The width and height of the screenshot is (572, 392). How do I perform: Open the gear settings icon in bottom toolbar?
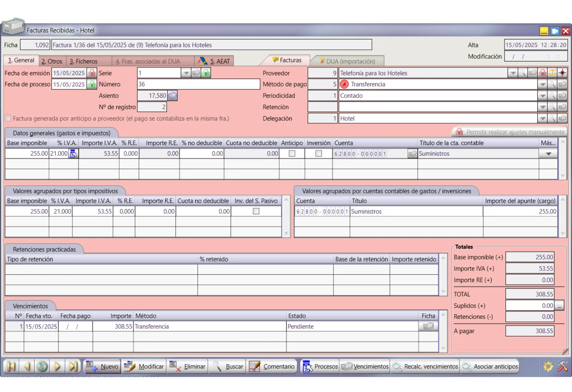(x=548, y=366)
